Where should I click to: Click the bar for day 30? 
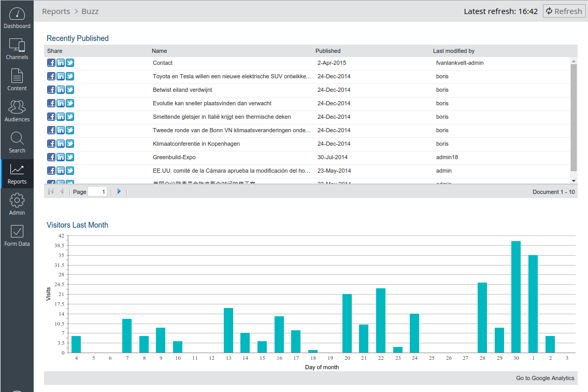coord(516,297)
